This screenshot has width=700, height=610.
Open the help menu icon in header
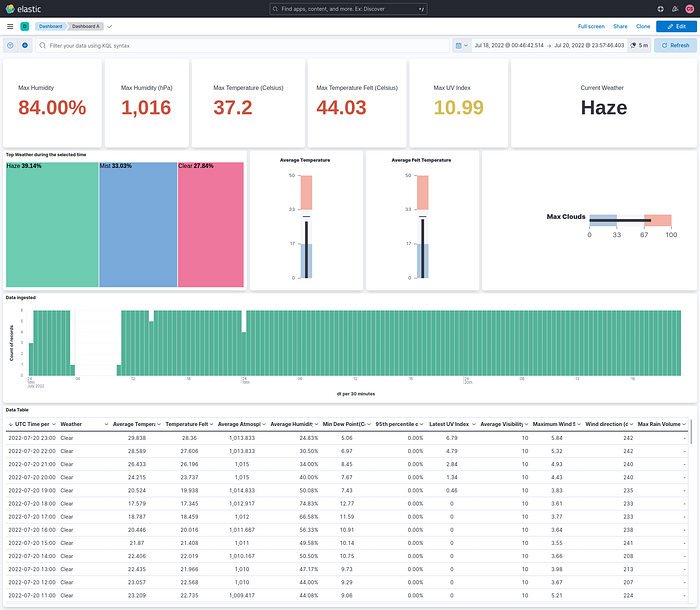pos(660,9)
